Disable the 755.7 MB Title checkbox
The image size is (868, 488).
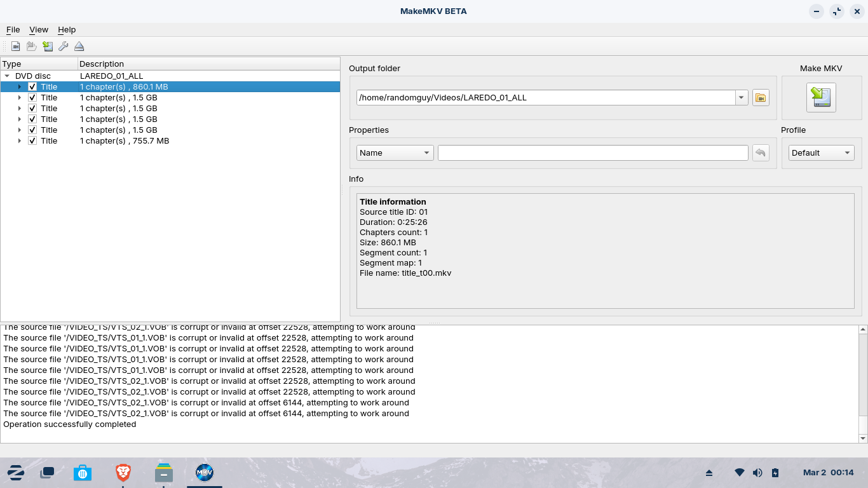coord(32,140)
